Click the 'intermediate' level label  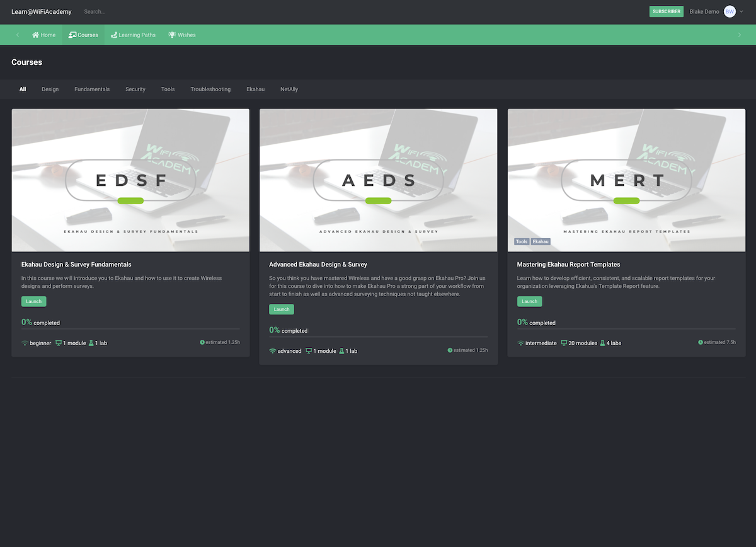coord(541,343)
